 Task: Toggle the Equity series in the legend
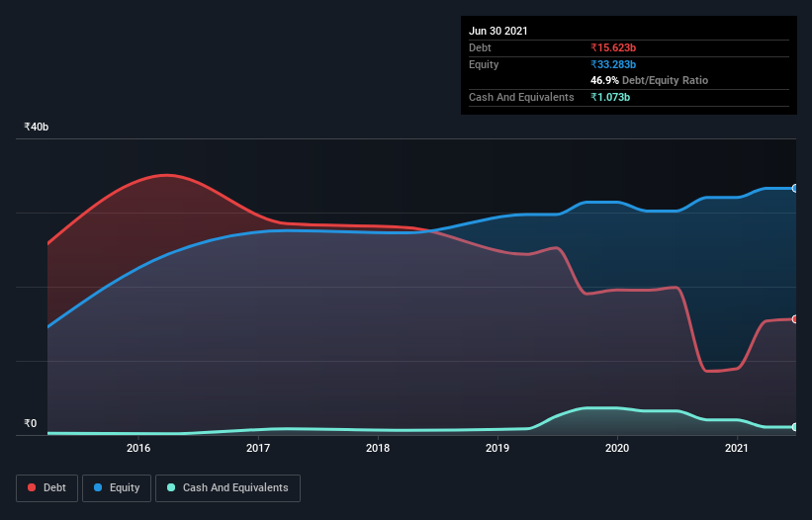[x=117, y=488]
